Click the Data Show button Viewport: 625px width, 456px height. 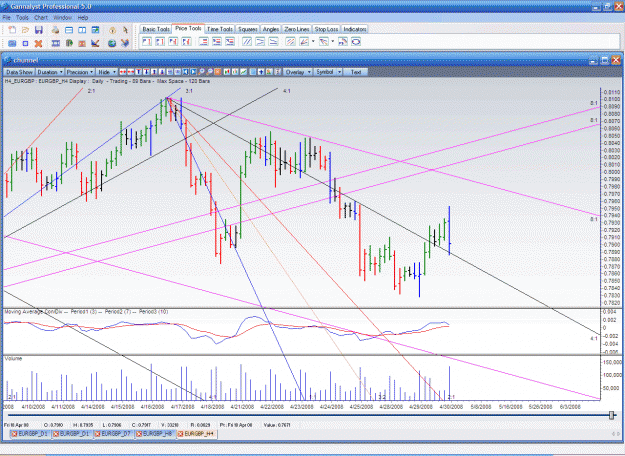point(19,72)
